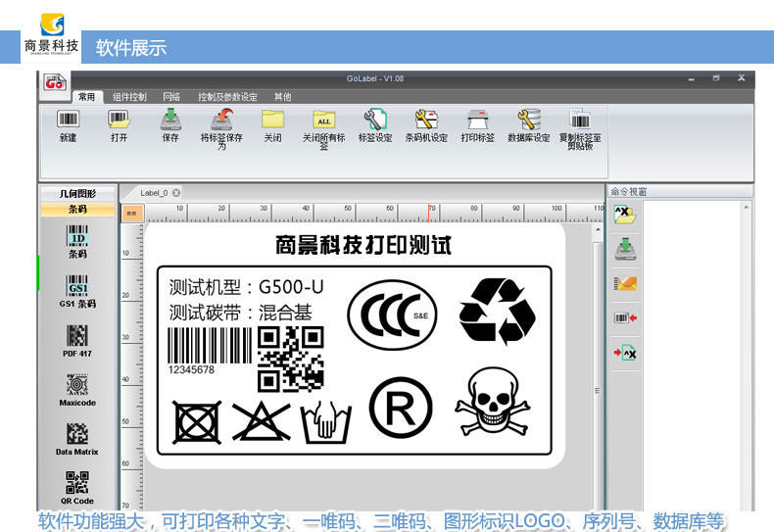The height and width of the screenshot is (532, 774).
Task: Click the send command envelope icon
Action: click(x=625, y=283)
